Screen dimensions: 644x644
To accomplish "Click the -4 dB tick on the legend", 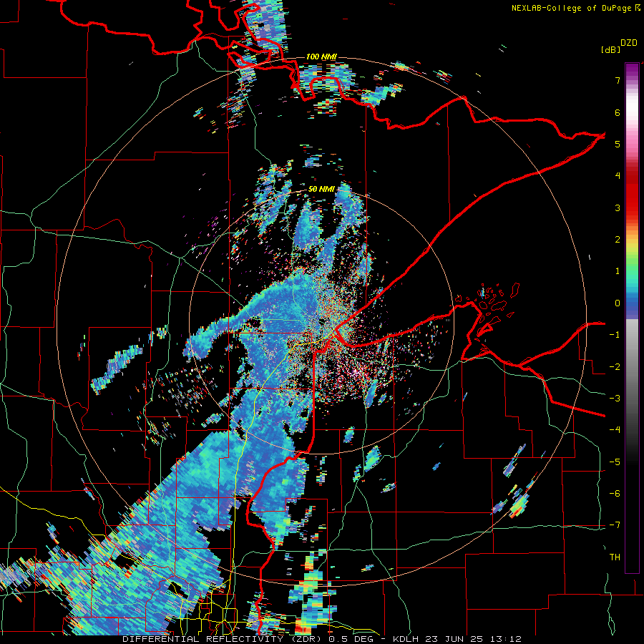I will pyautogui.click(x=615, y=430).
